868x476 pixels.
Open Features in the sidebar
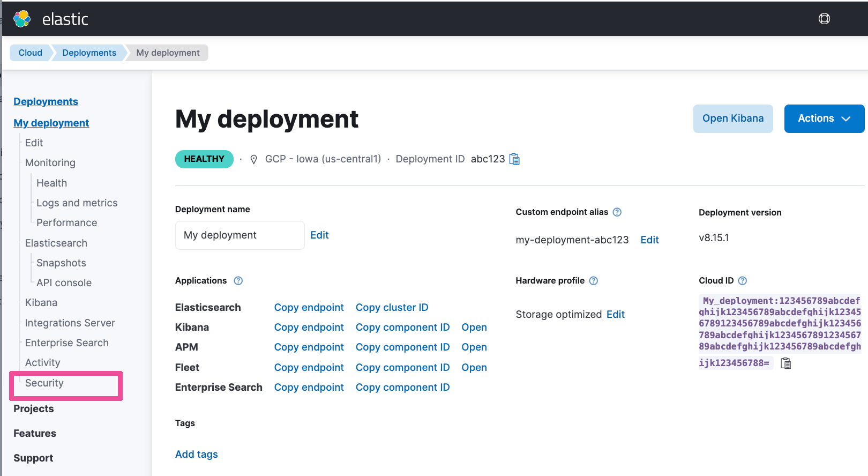coord(34,434)
